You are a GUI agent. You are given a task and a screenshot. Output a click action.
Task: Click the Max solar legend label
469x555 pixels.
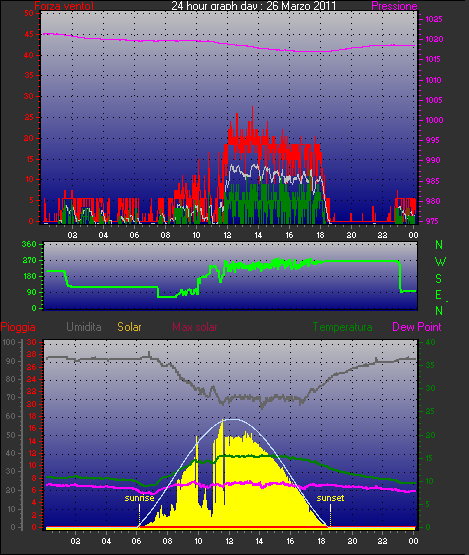coord(195,327)
